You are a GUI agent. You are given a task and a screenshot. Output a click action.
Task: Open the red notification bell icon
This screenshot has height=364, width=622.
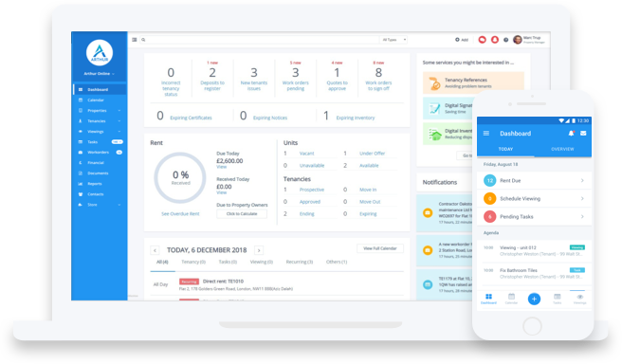495,40
